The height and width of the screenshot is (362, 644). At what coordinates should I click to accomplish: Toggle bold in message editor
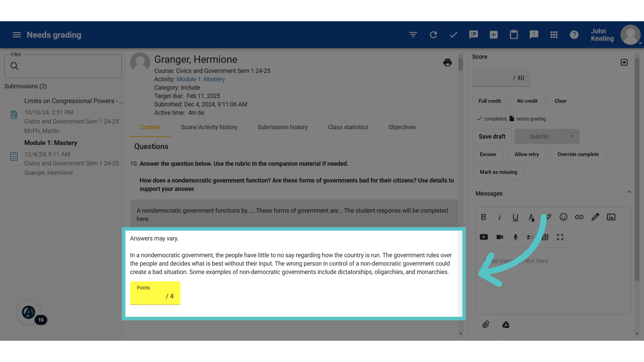click(x=483, y=217)
